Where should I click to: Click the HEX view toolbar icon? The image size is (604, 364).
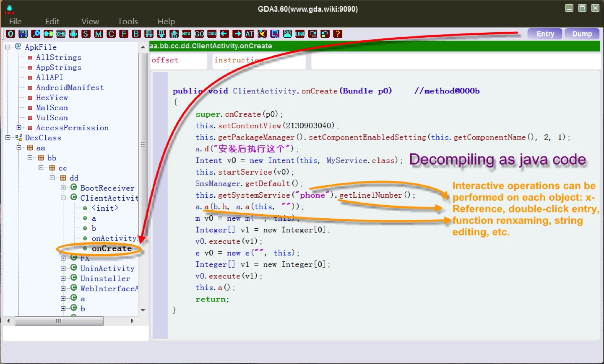[x=187, y=34]
